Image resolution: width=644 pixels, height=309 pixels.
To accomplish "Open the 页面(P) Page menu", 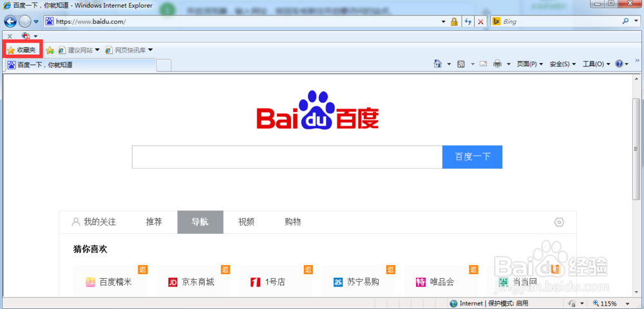I will tap(529, 64).
